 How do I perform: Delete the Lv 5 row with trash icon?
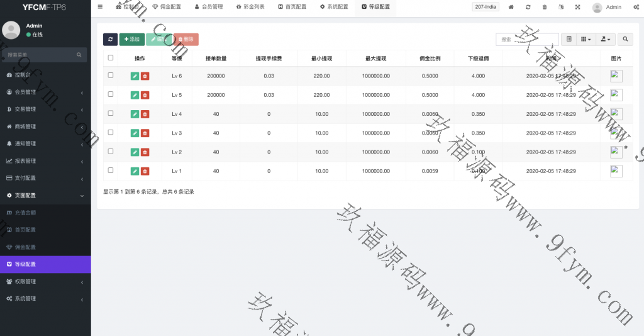145,95
